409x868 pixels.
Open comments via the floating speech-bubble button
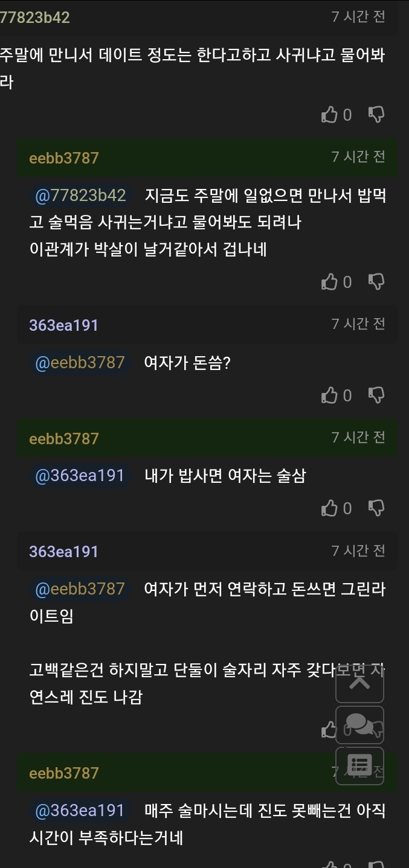[x=359, y=724]
